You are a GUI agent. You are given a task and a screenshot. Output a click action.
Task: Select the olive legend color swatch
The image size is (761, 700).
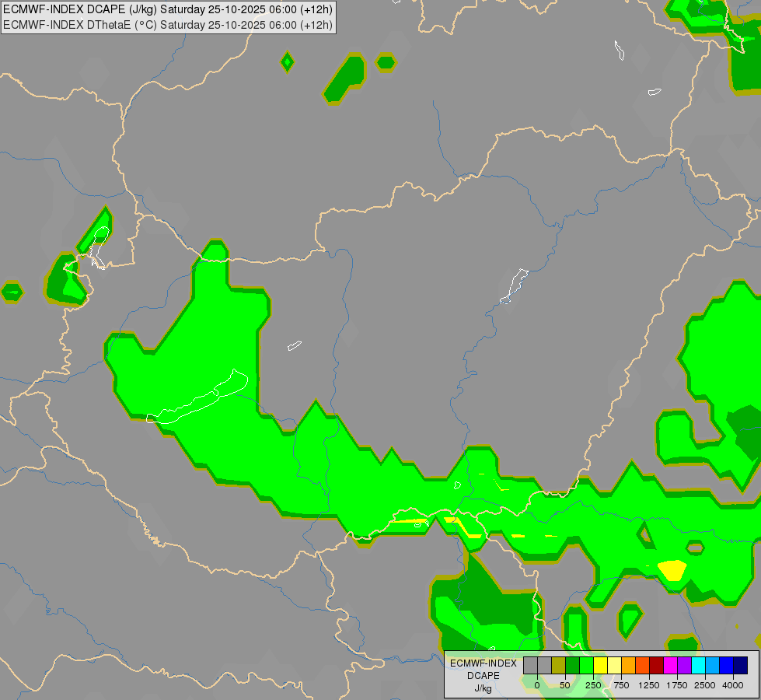click(559, 665)
